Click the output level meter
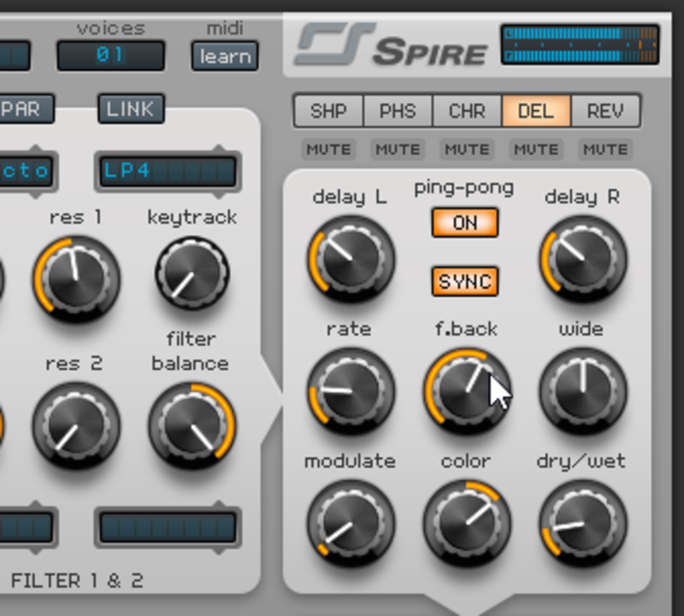 coord(581,44)
